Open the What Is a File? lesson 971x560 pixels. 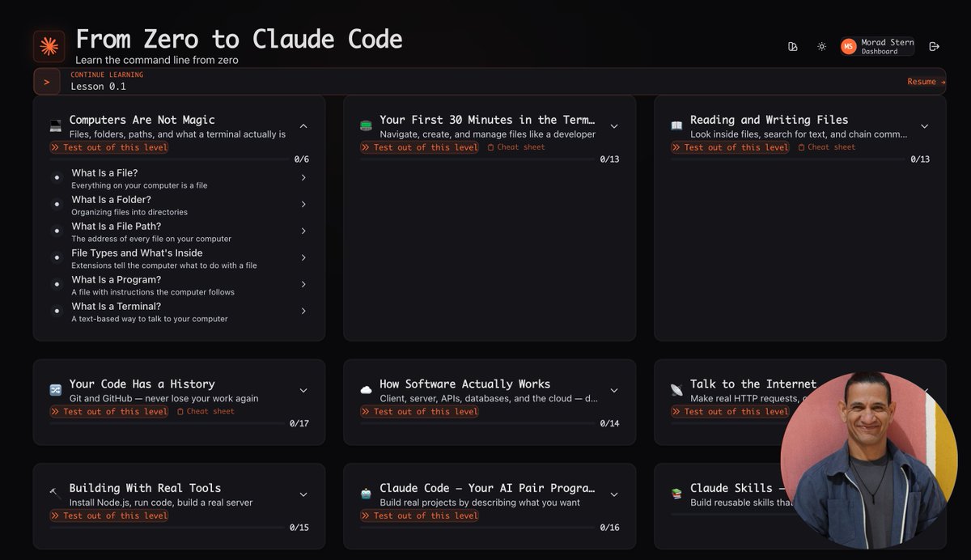(179, 178)
